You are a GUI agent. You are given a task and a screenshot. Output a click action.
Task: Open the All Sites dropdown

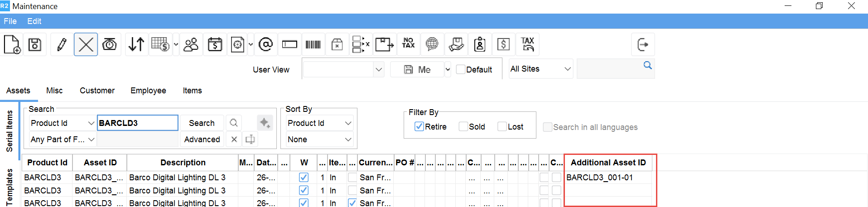(540, 69)
